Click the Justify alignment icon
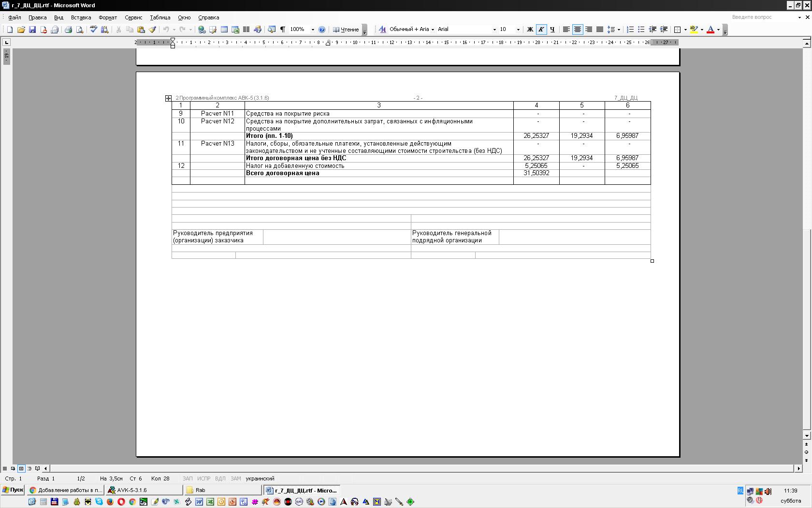 pos(599,30)
